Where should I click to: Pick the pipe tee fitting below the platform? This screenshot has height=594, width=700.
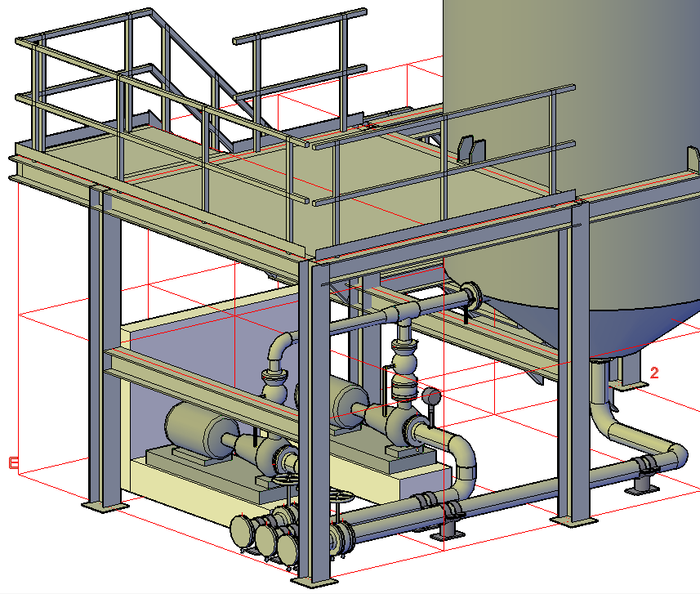(404, 313)
